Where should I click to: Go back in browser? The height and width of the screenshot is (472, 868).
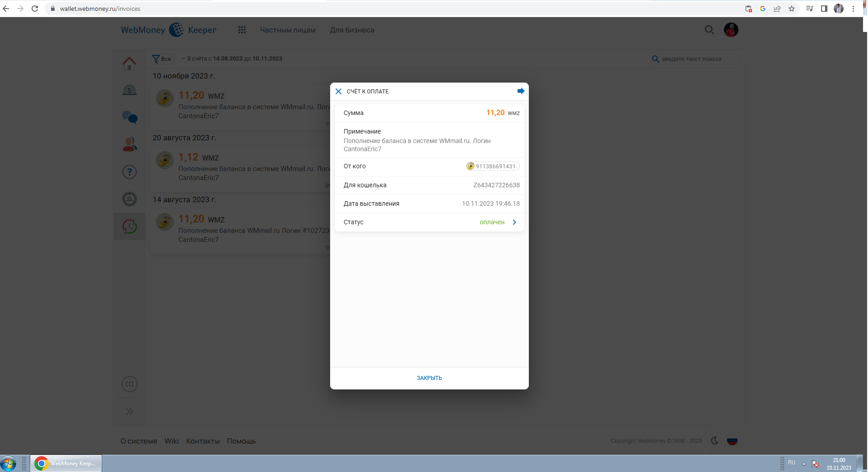pos(6,9)
